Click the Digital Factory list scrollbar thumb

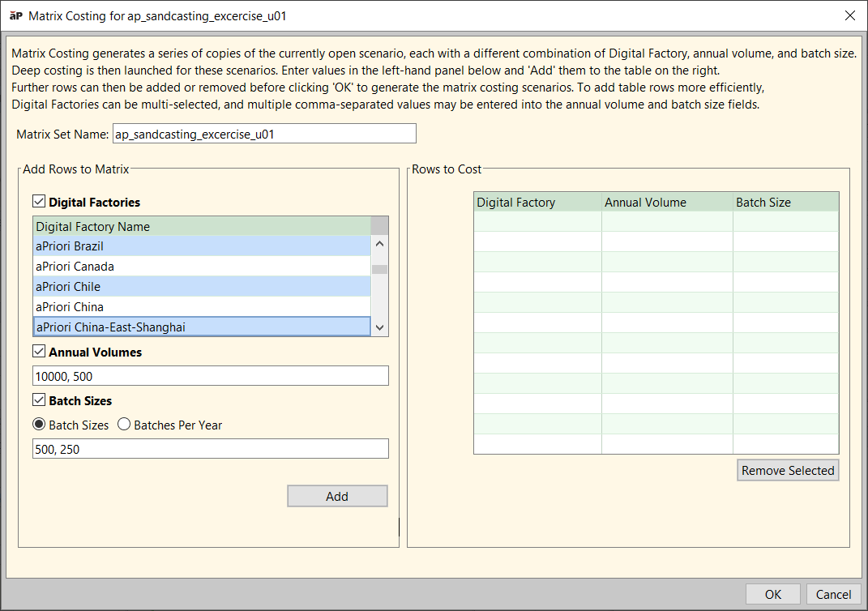click(x=379, y=270)
